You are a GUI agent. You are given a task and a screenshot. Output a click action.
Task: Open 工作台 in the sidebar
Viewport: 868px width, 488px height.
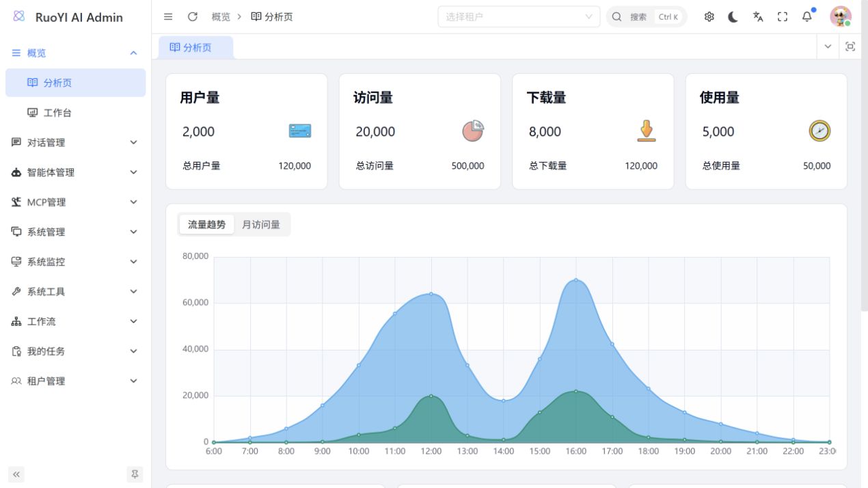pyautogui.click(x=75, y=113)
